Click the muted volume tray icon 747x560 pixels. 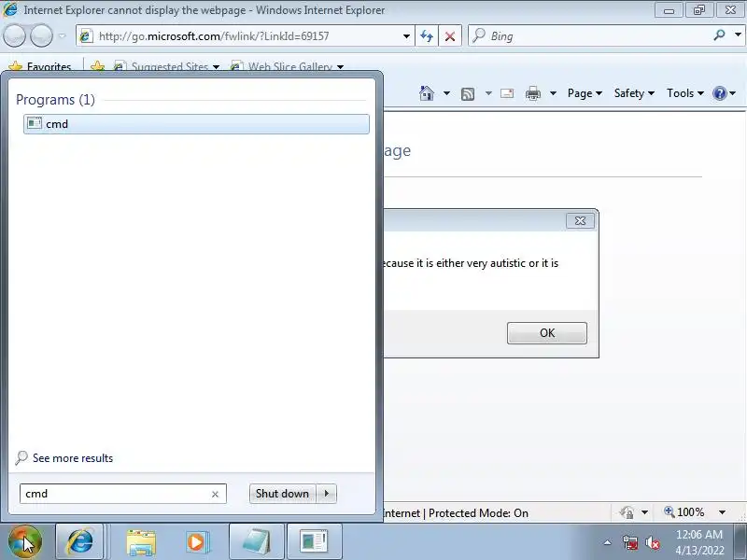652,542
